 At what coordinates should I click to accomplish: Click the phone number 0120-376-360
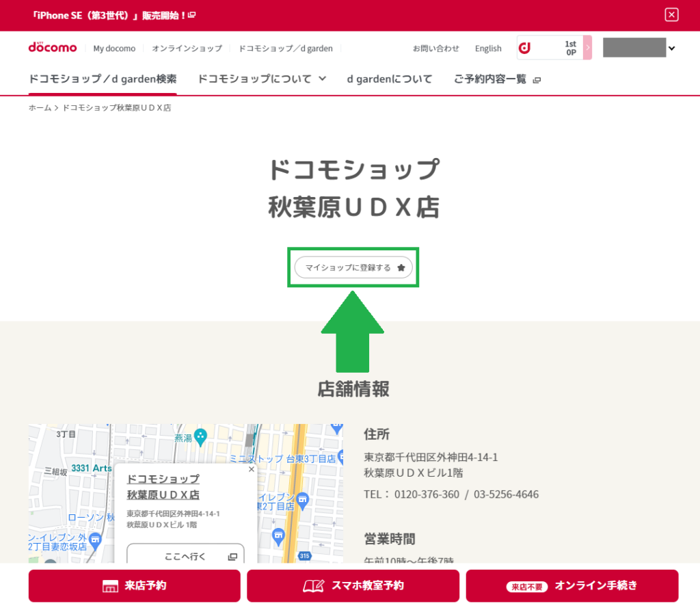coord(427,494)
